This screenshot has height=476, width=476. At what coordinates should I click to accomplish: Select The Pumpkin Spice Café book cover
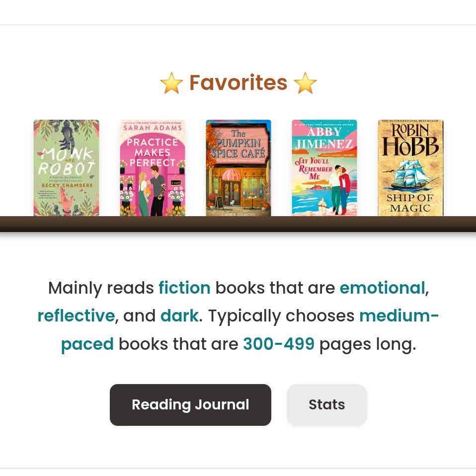(x=238, y=168)
